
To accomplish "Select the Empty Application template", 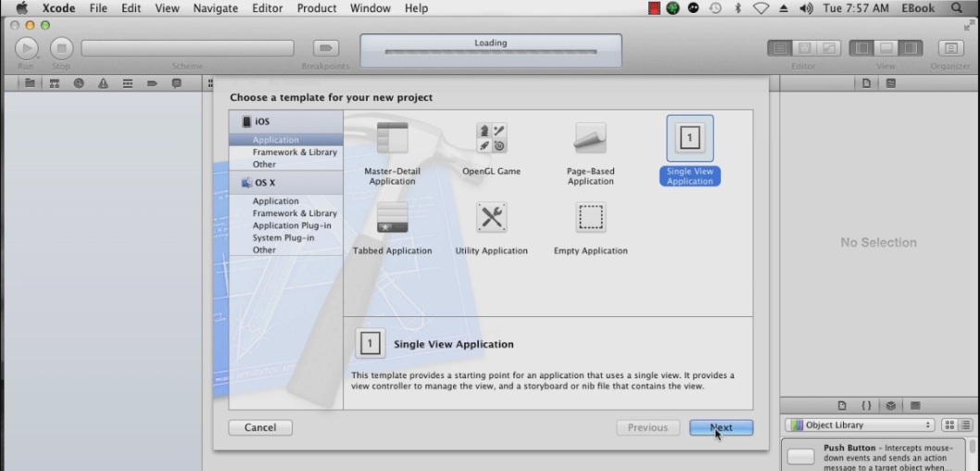I will (x=591, y=228).
